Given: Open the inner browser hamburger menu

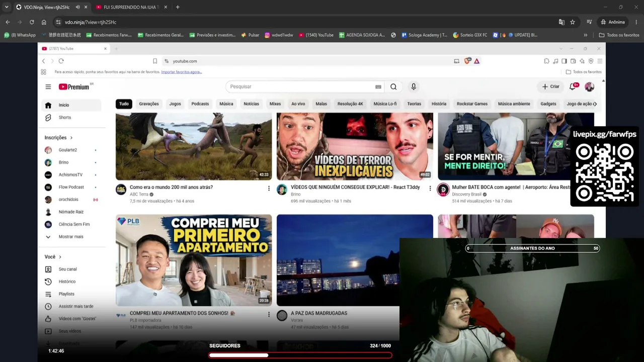Looking at the screenshot, I should point(600,61).
